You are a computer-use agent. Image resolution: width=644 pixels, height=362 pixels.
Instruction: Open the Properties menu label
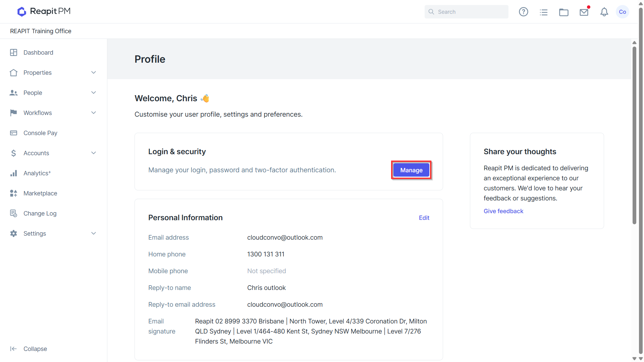point(38,73)
